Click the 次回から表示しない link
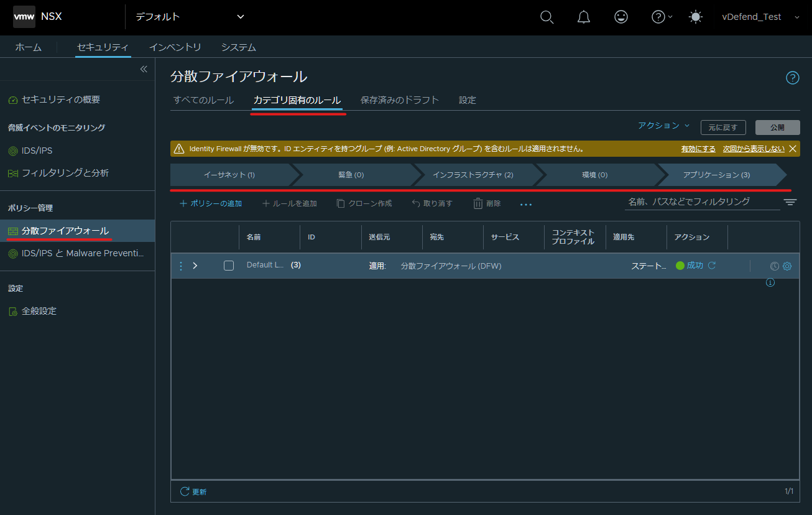Image resolution: width=812 pixels, height=515 pixels. click(x=754, y=149)
